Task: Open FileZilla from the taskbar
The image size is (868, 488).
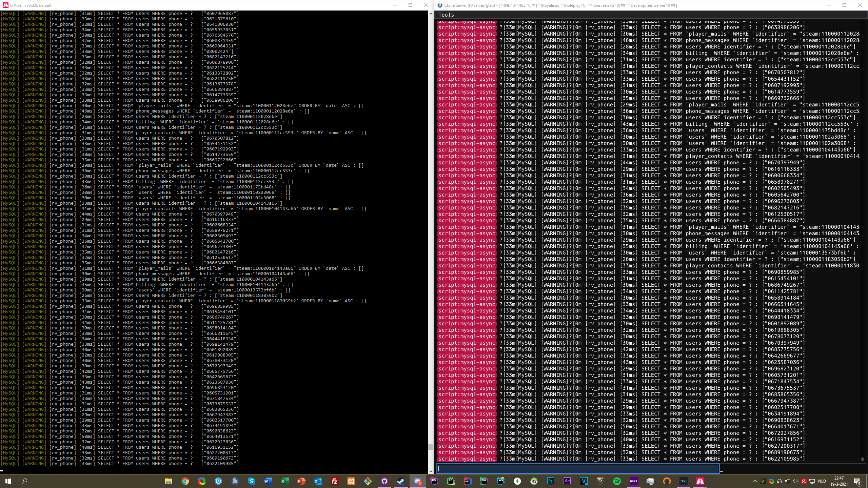Action: point(334,481)
